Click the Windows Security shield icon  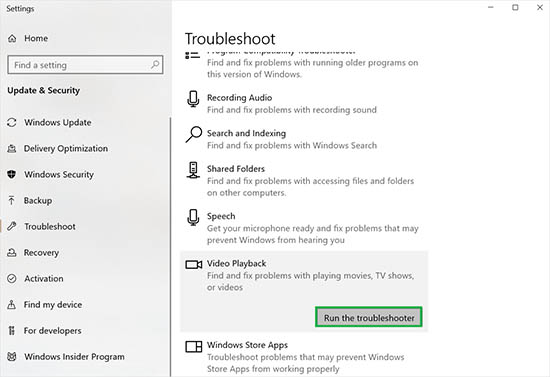pos(12,174)
